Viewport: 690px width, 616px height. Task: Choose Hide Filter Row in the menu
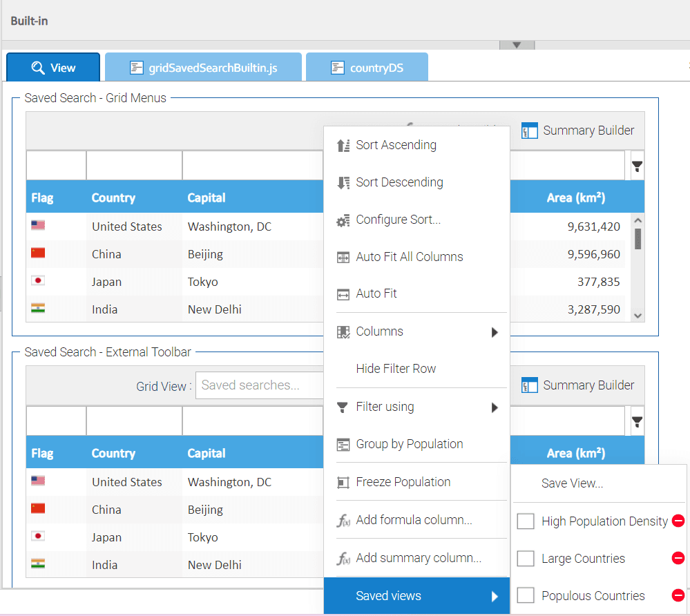[416, 369]
